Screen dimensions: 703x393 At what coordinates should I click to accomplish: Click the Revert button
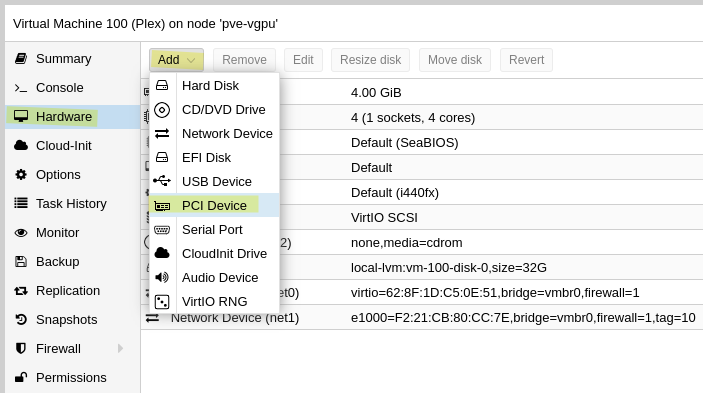tap(526, 60)
